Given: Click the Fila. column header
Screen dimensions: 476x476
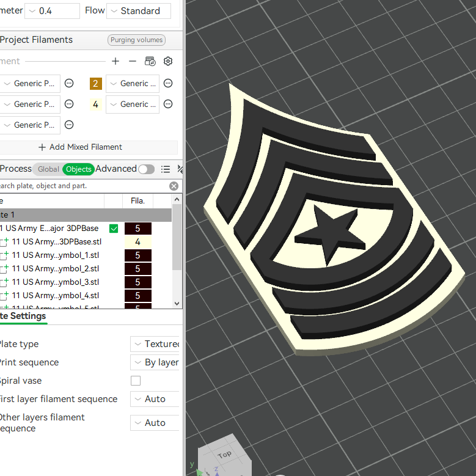Looking at the screenshot, I should pos(138,201).
